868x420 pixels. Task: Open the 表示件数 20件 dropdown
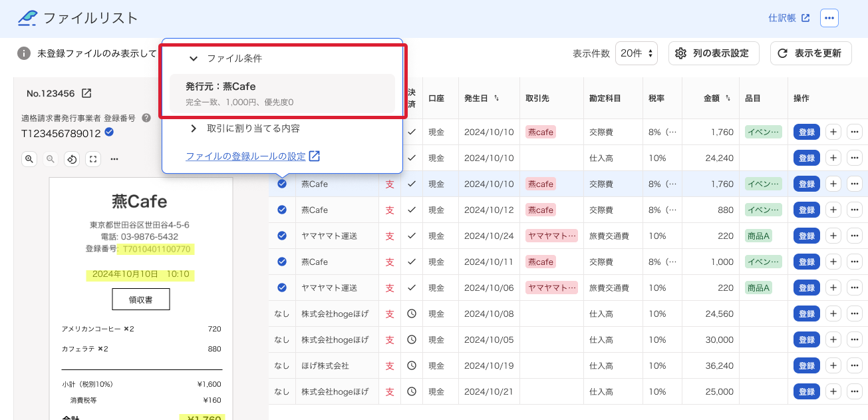pyautogui.click(x=637, y=53)
